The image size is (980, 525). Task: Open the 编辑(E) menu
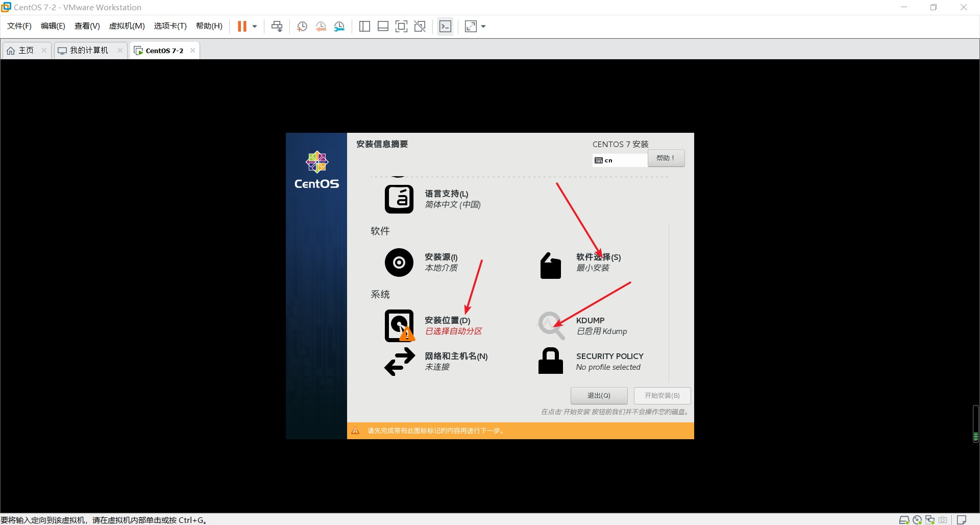coord(53,26)
